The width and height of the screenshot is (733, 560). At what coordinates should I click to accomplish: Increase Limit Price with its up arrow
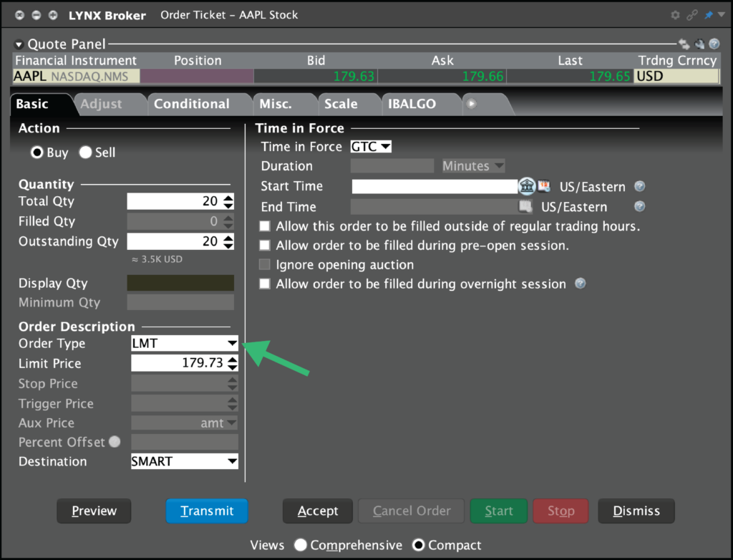point(233,359)
